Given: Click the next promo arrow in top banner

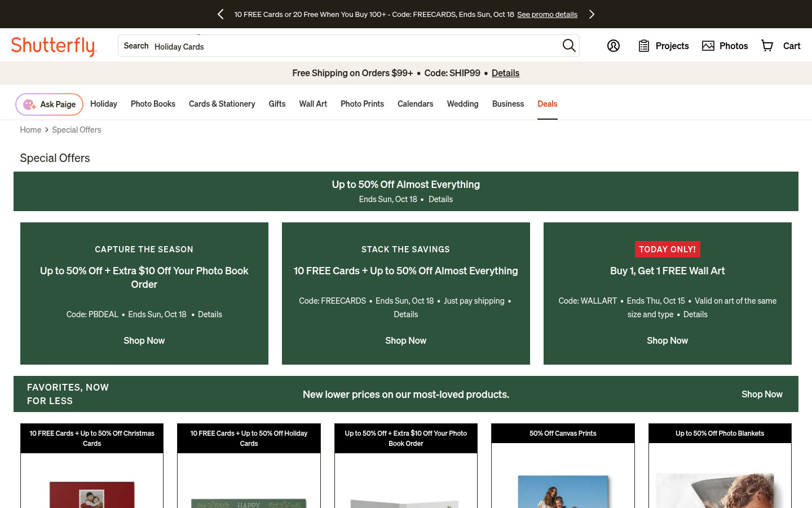Looking at the screenshot, I should 592,14.
